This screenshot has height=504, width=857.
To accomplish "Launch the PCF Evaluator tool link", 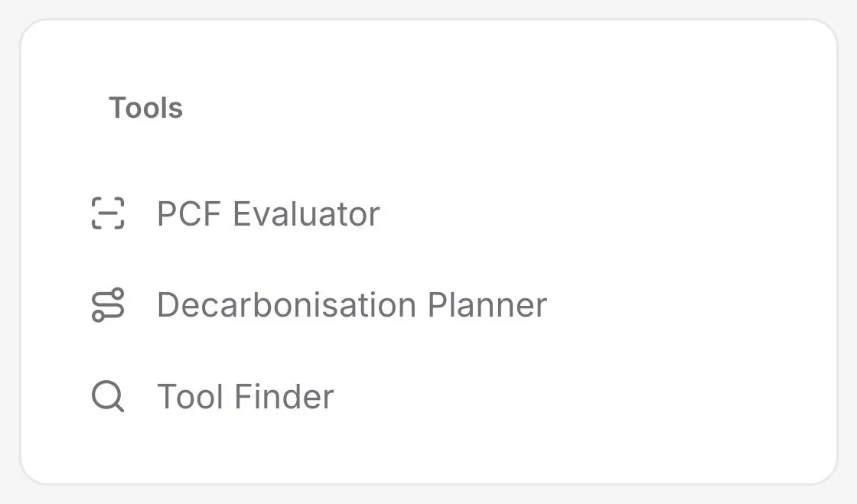I will 268,213.
